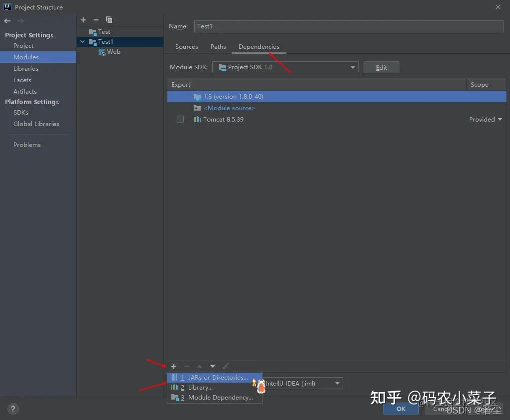Click the JDK 1.8 folder icon
This screenshot has width=510, height=420.
(x=197, y=96)
